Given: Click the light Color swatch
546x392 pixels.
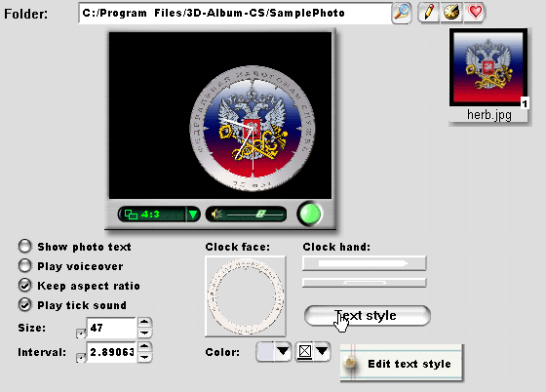Looking at the screenshot, I should (x=265, y=352).
